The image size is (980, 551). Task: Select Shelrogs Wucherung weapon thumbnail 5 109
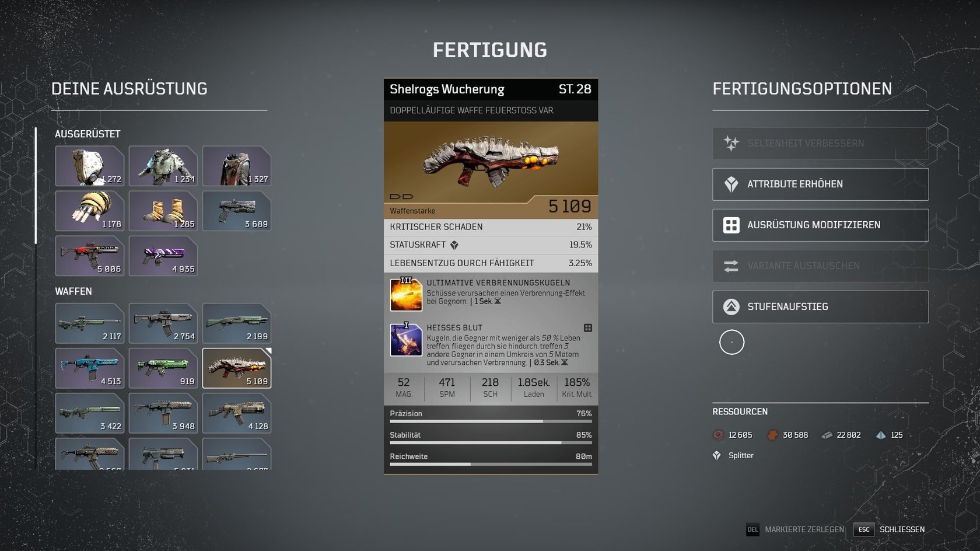click(237, 368)
